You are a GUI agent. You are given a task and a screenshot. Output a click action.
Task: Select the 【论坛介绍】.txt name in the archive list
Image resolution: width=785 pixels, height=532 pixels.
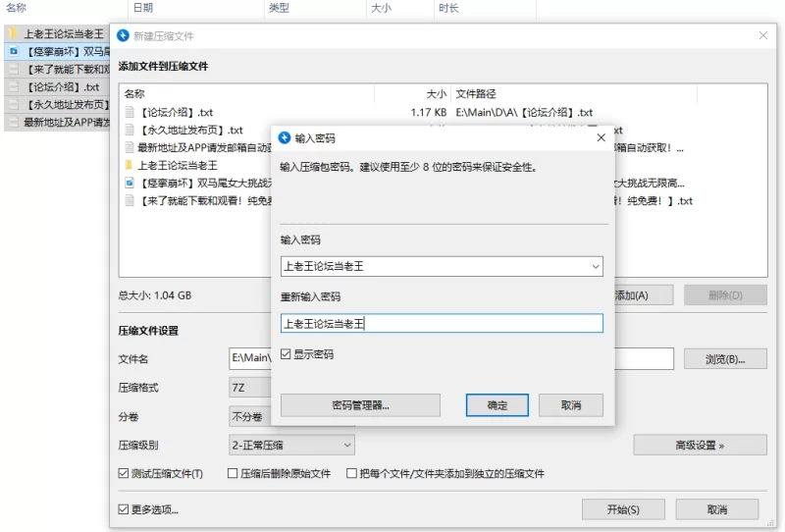point(177,112)
